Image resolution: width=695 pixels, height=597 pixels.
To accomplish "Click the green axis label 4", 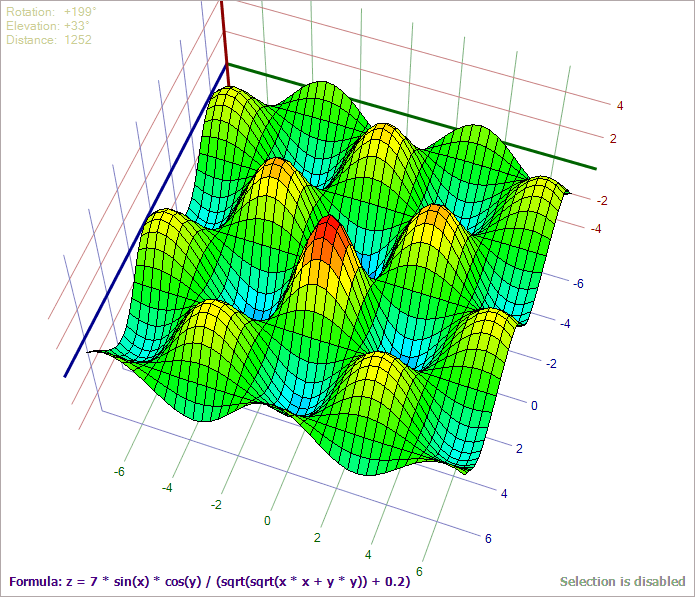I will 368,555.
